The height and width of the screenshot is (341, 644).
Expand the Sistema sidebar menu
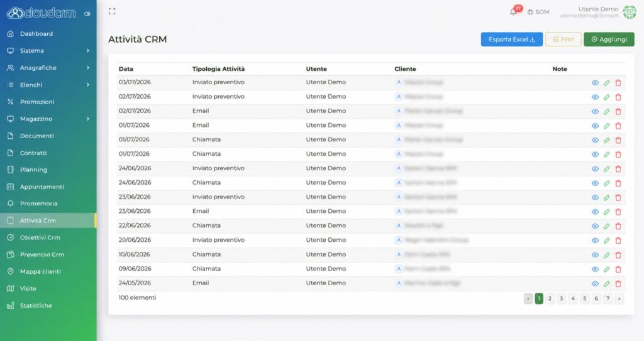(48, 51)
